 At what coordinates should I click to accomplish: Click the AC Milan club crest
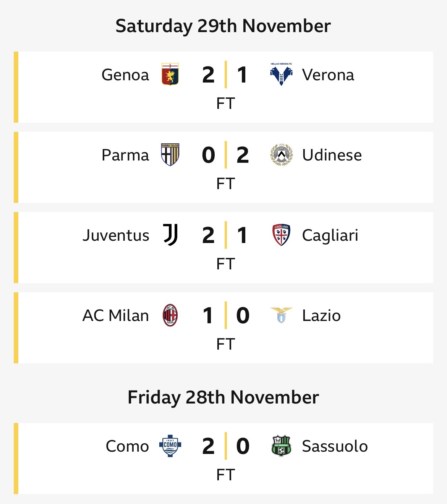[170, 315]
